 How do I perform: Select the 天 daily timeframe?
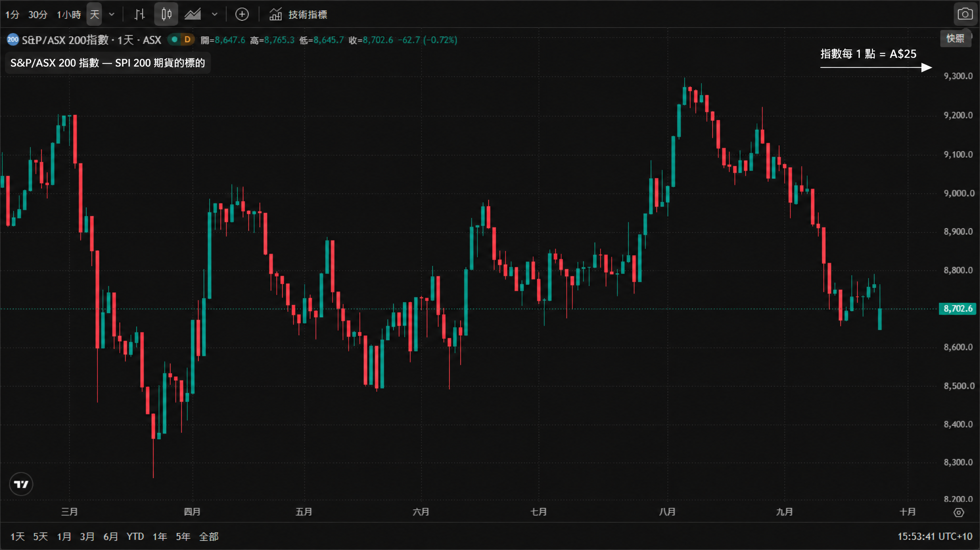(x=94, y=14)
